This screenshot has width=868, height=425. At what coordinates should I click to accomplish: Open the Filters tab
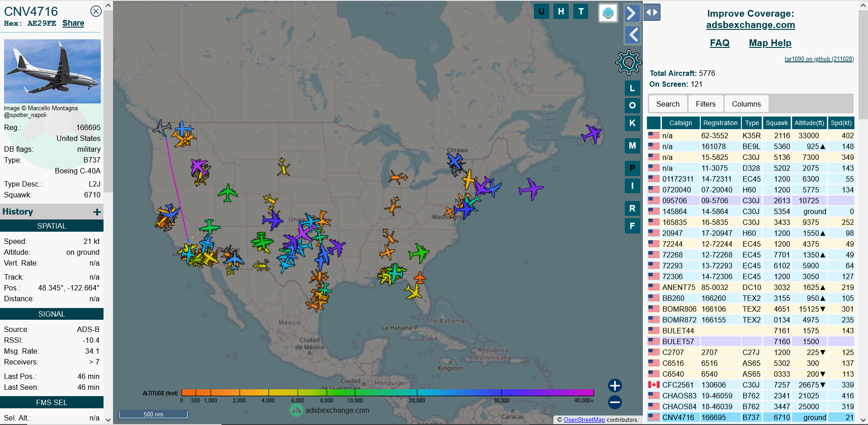pos(706,104)
